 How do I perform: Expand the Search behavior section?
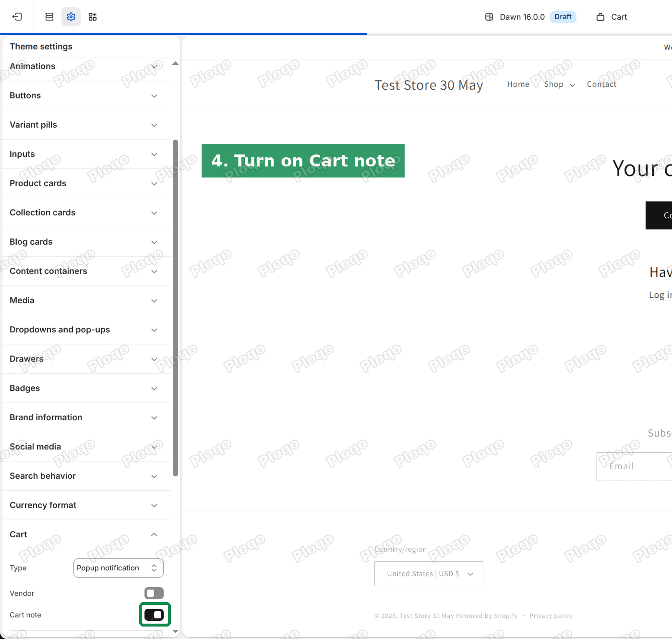click(x=86, y=476)
